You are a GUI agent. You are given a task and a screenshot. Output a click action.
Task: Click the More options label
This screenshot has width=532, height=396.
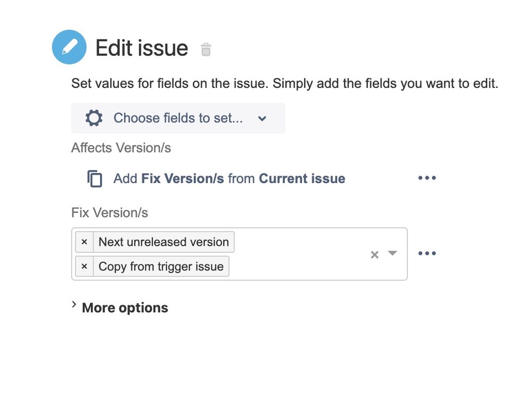(125, 308)
